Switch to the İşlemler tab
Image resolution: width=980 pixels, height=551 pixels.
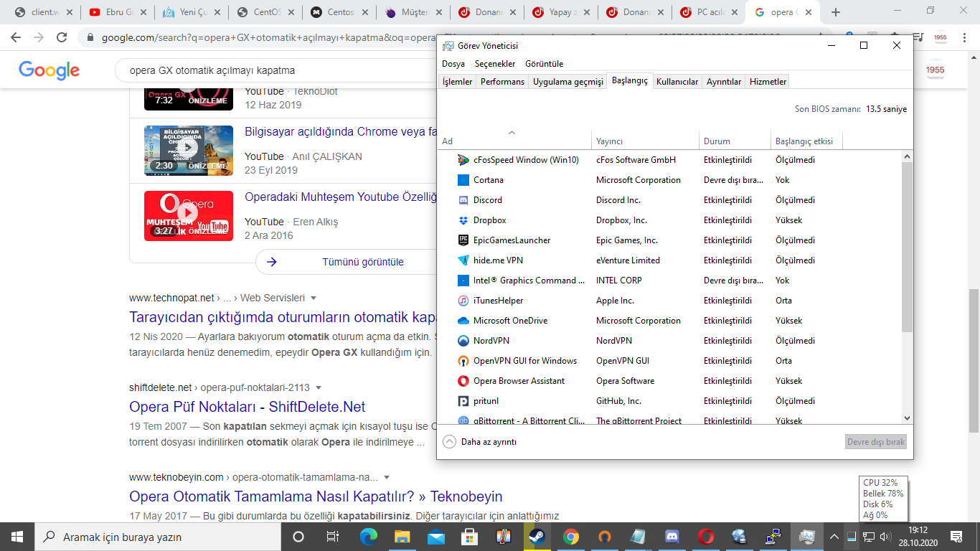pos(457,82)
